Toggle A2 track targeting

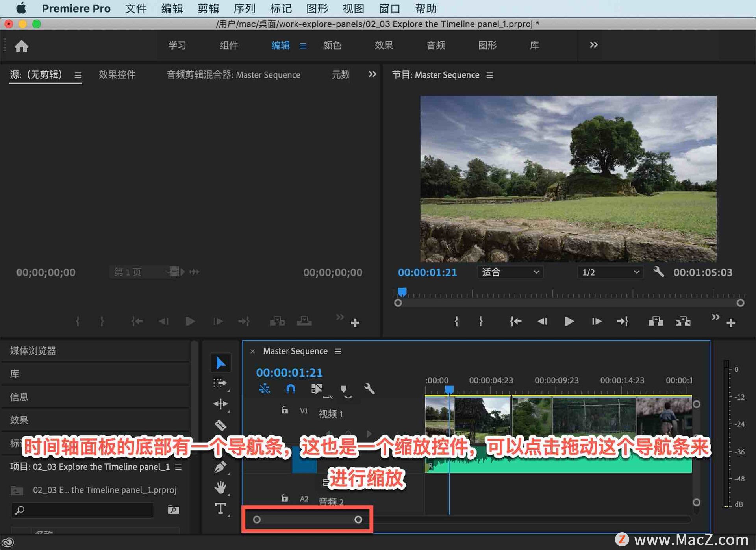tap(304, 499)
